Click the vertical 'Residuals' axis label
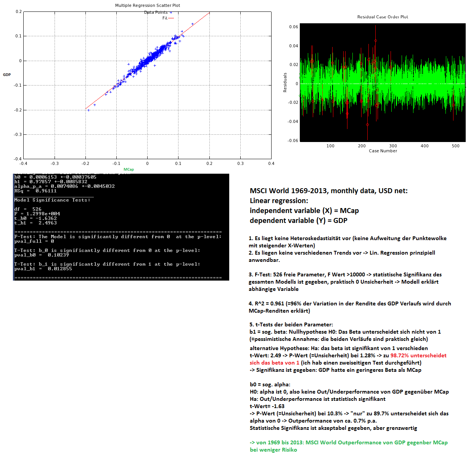Screen dimensions: 476x460 pos(285,82)
